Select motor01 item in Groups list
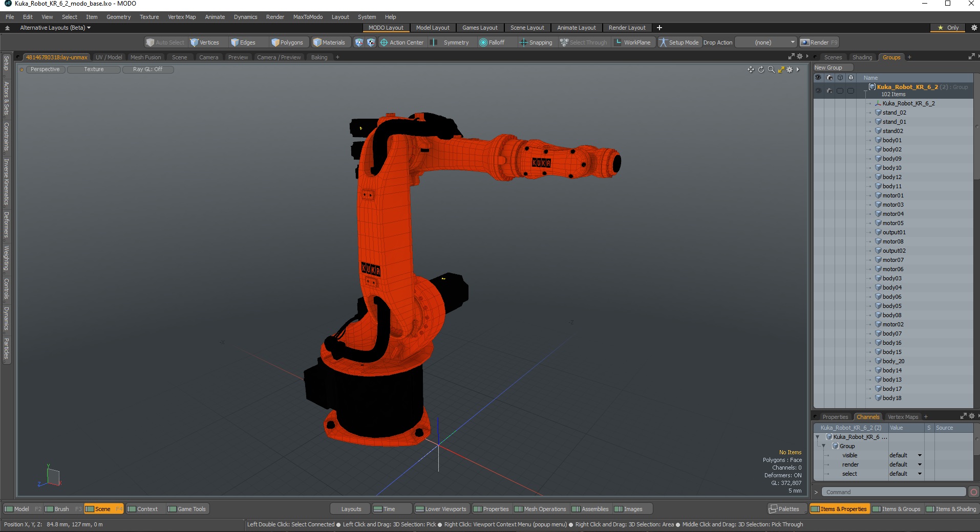Image resolution: width=980 pixels, height=532 pixels. (x=892, y=195)
